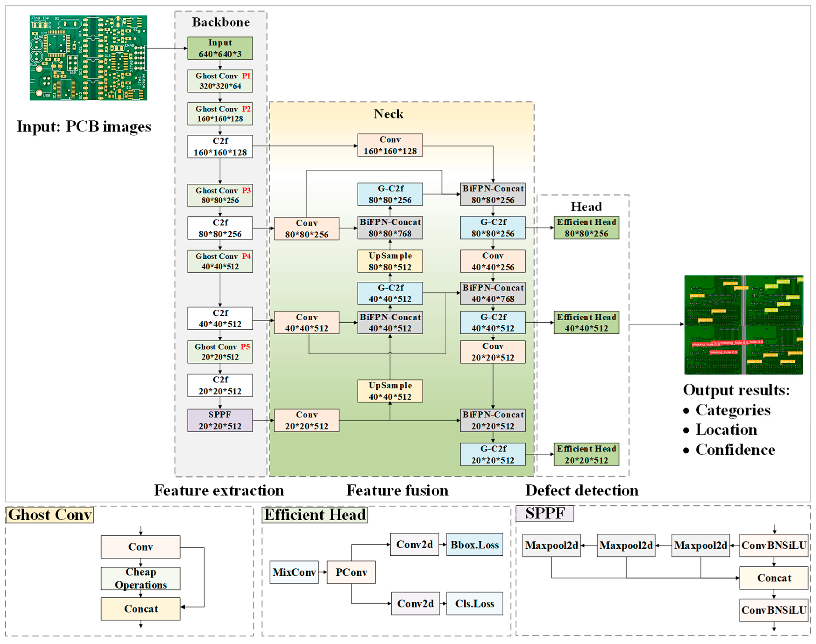This screenshot has height=644, width=816.
Task: Click the Ghost Conv P5 20*20*512 block
Action: point(220,352)
